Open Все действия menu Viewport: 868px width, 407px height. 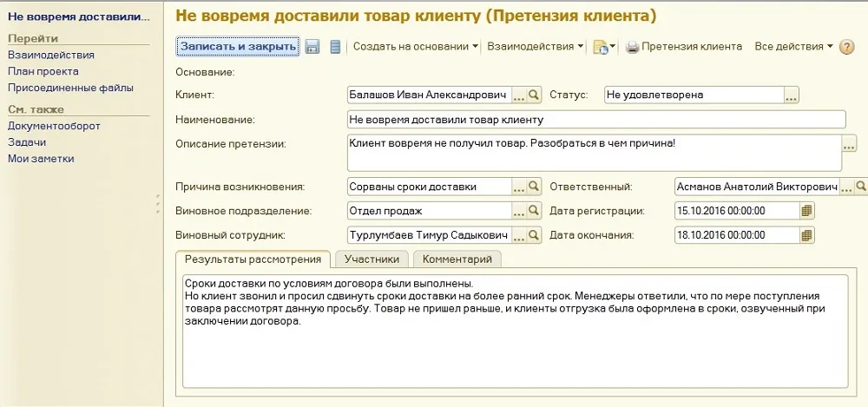click(x=794, y=47)
